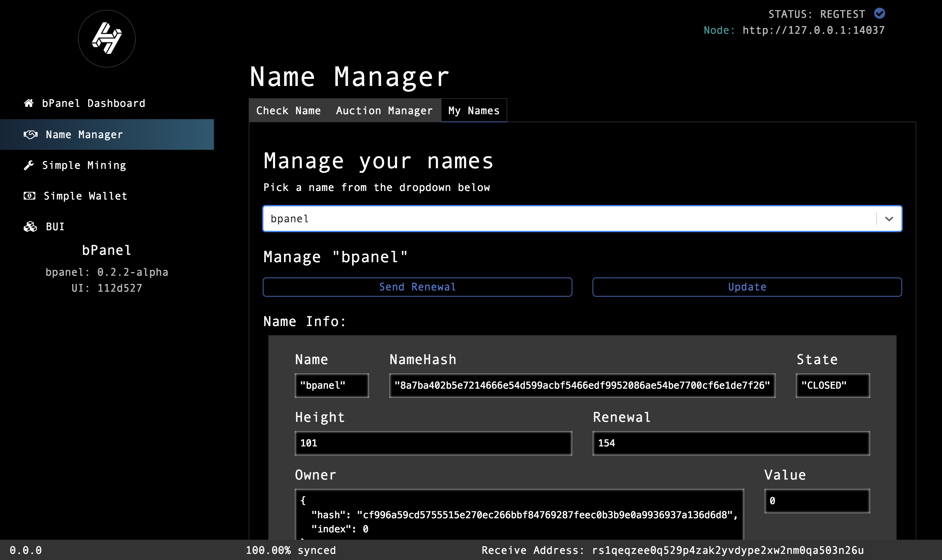Open Simple Wallet from the sidebar
The height and width of the screenshot is (560, 942).
[85, 196]
